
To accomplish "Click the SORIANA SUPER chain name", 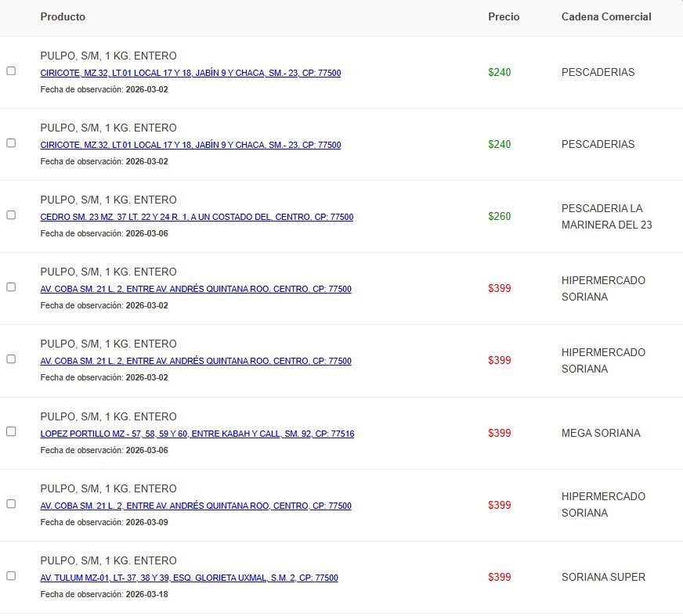I will click(603, 577).
